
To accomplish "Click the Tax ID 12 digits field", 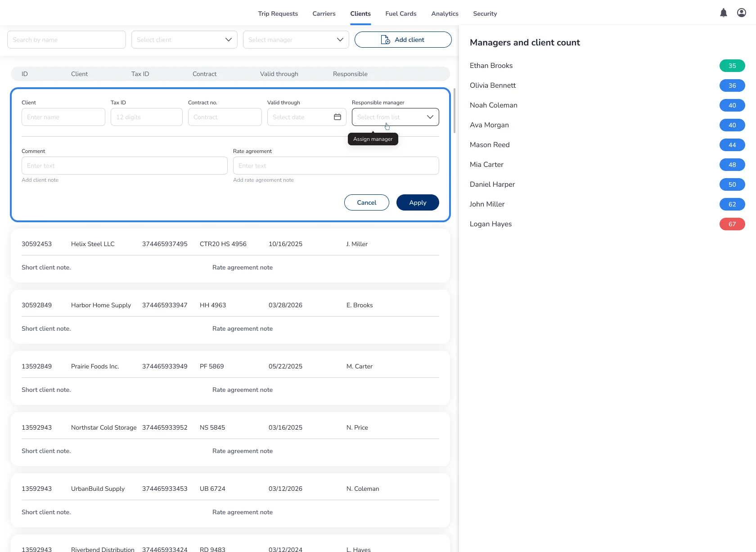I will click(x=147, y=117).
